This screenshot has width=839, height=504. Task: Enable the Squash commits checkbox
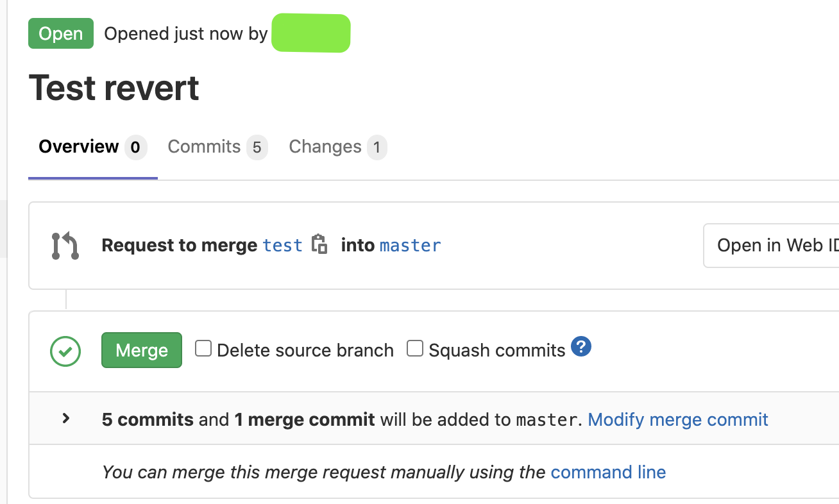[415, 349]
